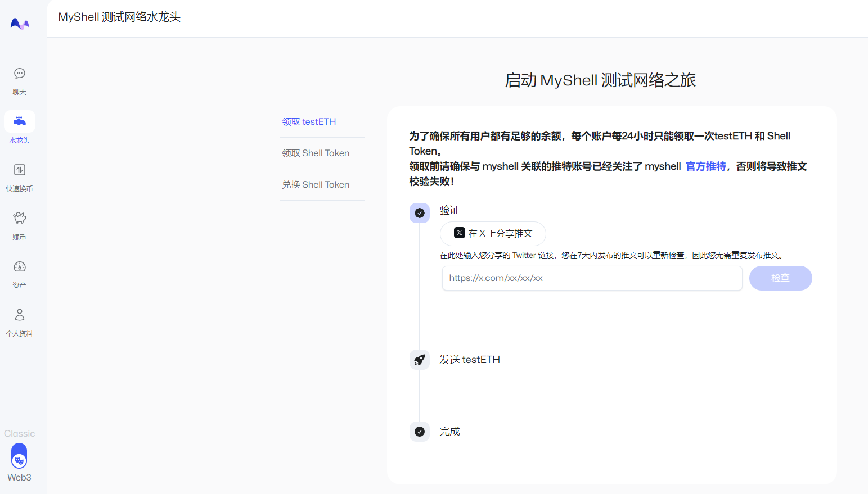Viewport: 868px width, 494px height.
Task: Open the 聊天 chat section
Action: coord(19,80)
